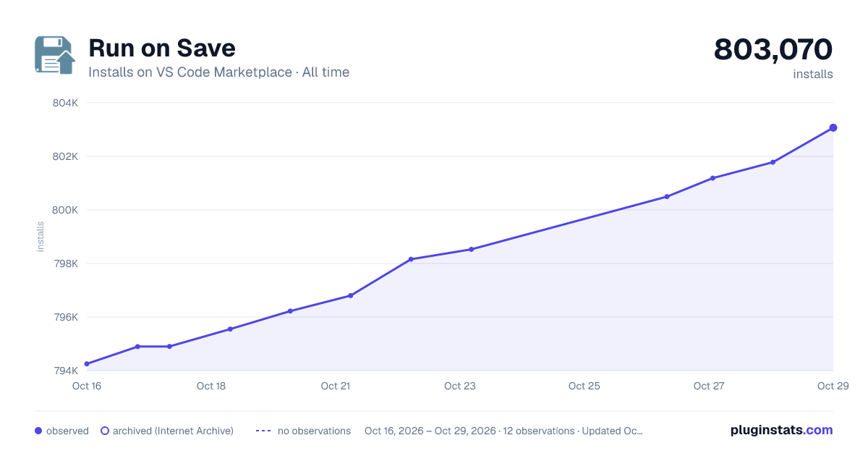The width and height of the screenshot is (868, 456).
Task: Click the 804K y-axis label
Action: (65, 103)
